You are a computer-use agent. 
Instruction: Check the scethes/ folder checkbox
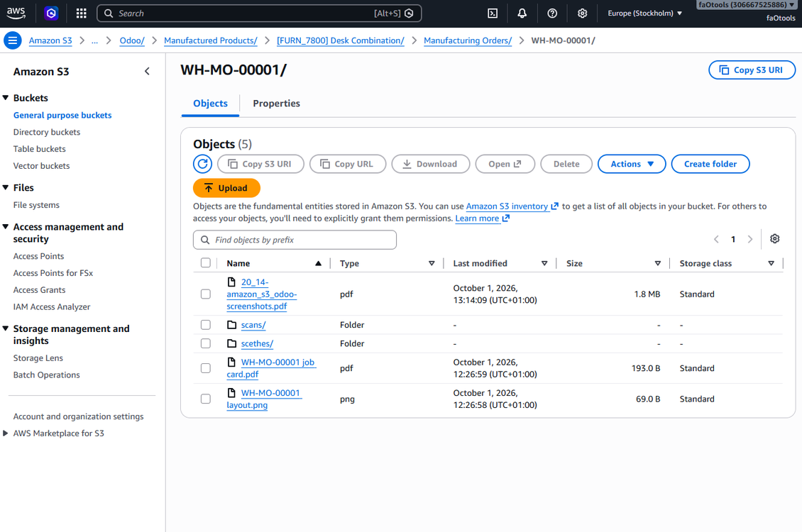(206, 343)
